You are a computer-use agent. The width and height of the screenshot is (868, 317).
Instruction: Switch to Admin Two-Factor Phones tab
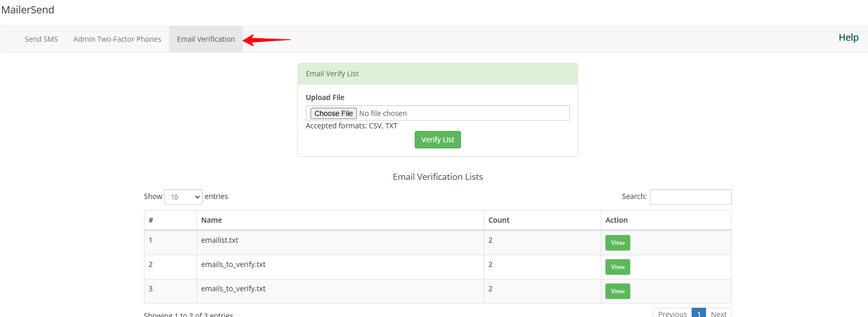pos(117,39)
